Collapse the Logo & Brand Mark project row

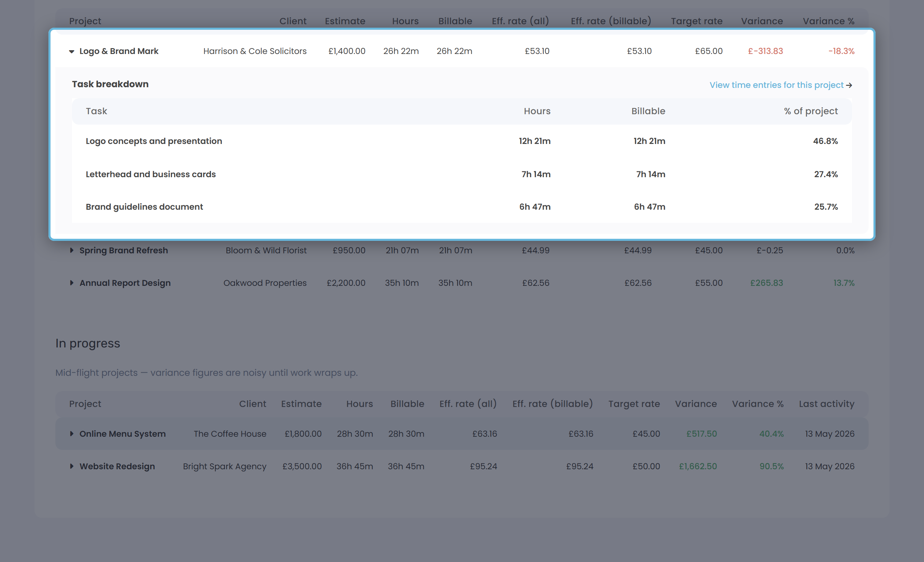(x=72, y=51)
